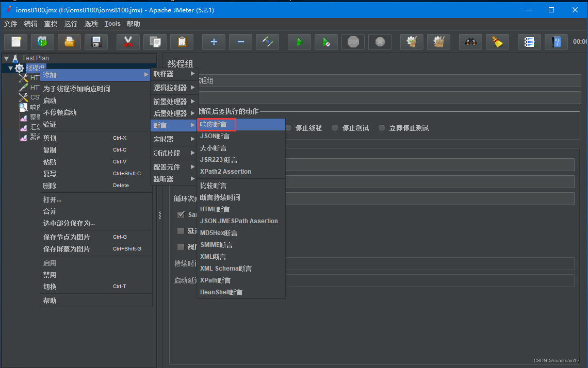Open the Tools menu
Screen dimensions: 588x368
coord(112,24)
